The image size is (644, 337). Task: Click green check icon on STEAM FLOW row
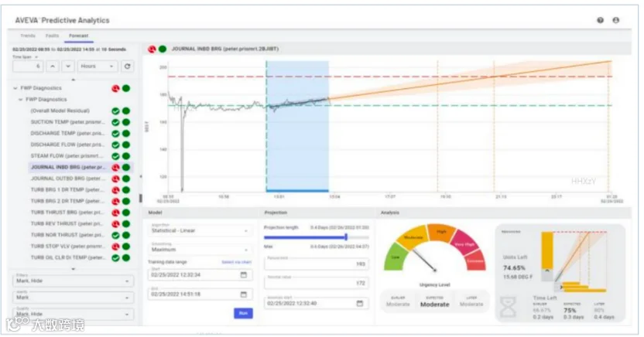(116, 156)
